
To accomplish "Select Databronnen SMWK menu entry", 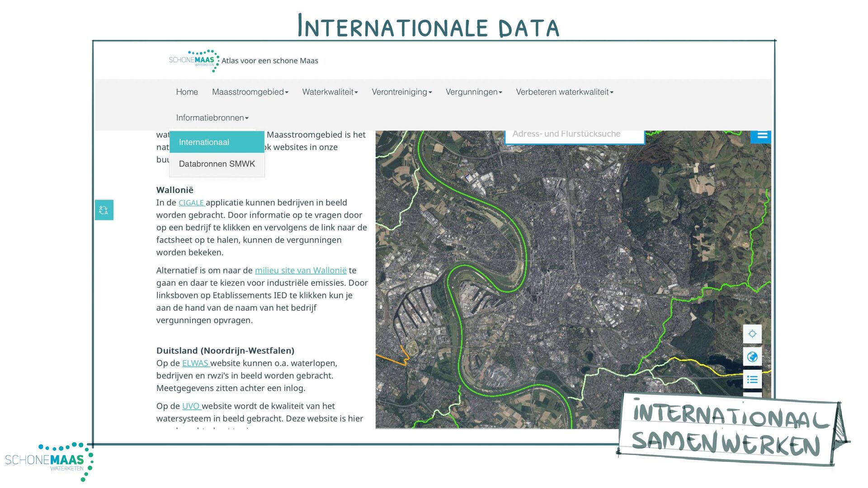I will 217,164.
